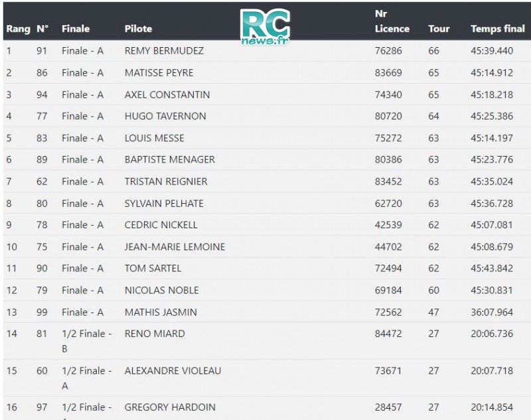Screen dimensions: 531x420
Task: Click the Pilote column header
Action: coord(138,29)
